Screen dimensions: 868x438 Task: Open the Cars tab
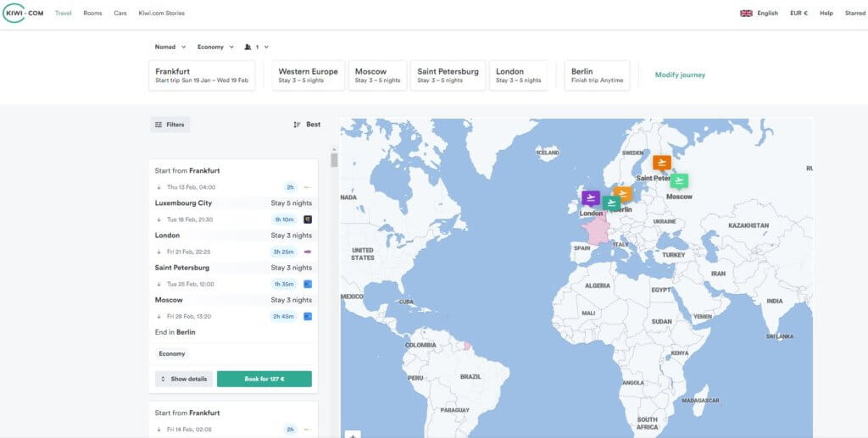[120, 14]
